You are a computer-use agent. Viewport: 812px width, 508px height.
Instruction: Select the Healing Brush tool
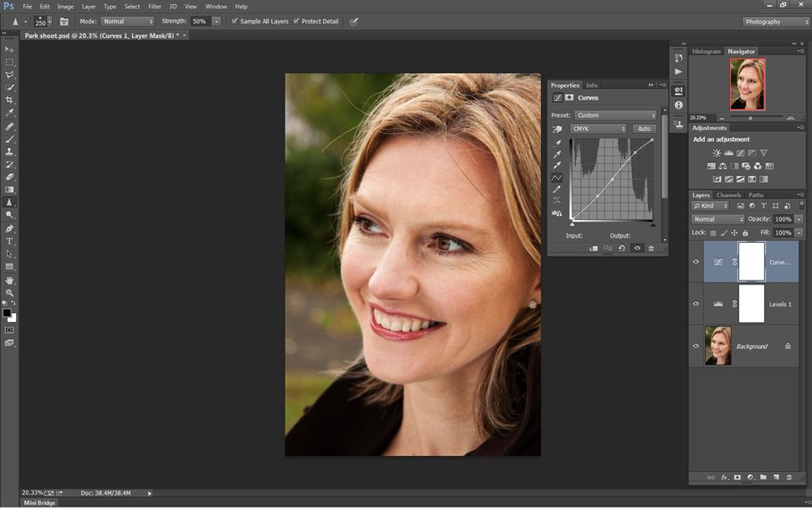(10, 126)
